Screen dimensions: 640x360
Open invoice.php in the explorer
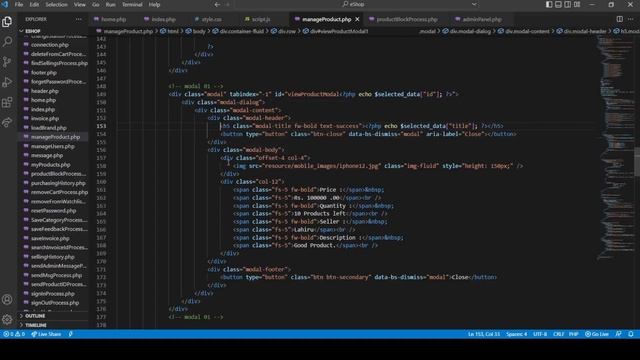45,119
